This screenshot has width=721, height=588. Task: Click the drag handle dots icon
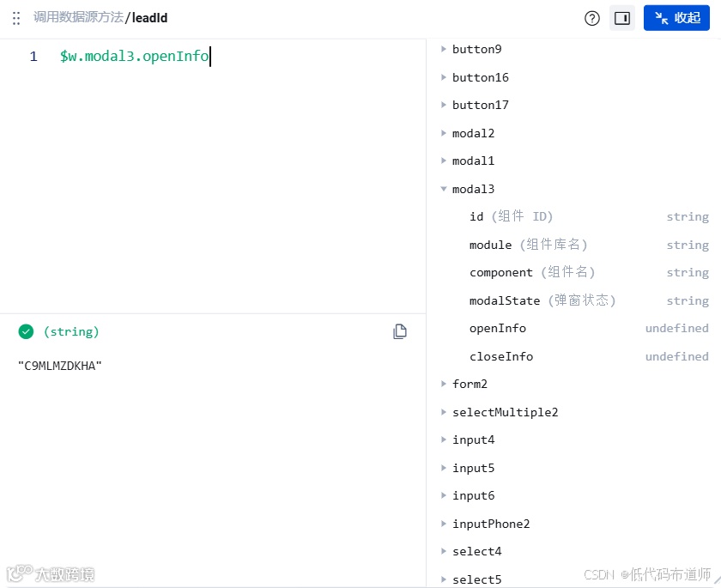click(16, 18)
